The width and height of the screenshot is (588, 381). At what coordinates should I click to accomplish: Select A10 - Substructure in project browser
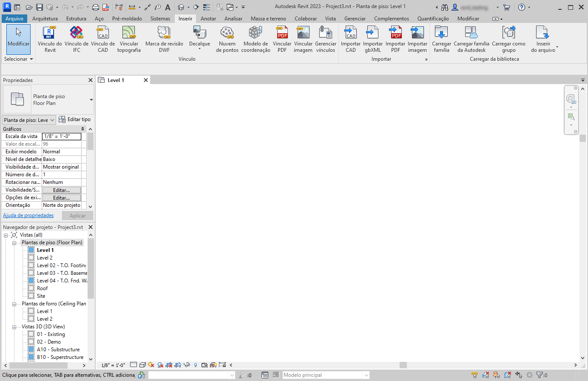coord(58,350)
